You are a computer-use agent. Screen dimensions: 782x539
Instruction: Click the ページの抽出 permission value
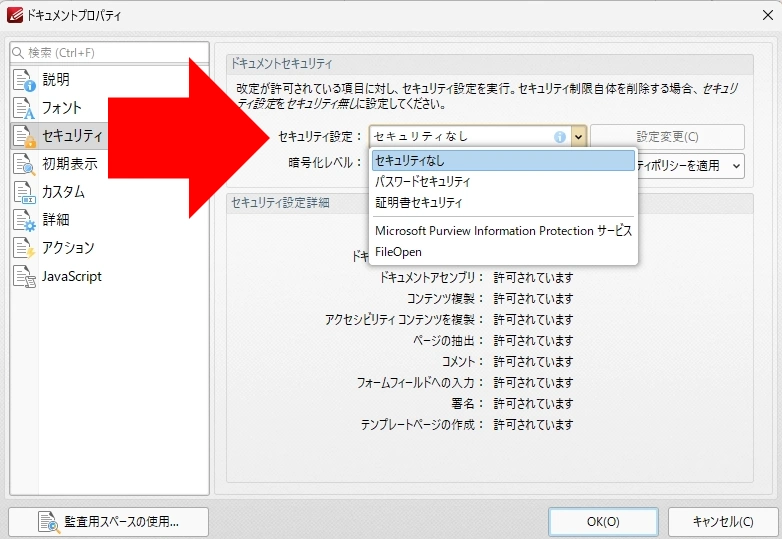click(x=533, y=341)
